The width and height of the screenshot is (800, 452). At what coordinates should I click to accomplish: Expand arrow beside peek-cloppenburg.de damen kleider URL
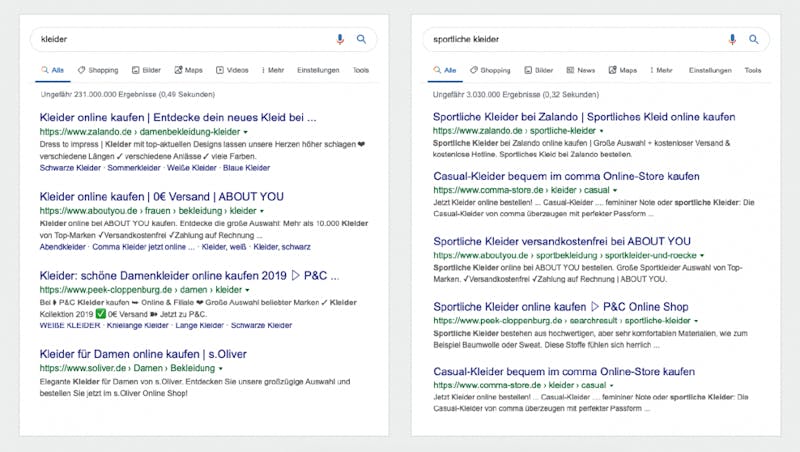click(x=248, y=290)
